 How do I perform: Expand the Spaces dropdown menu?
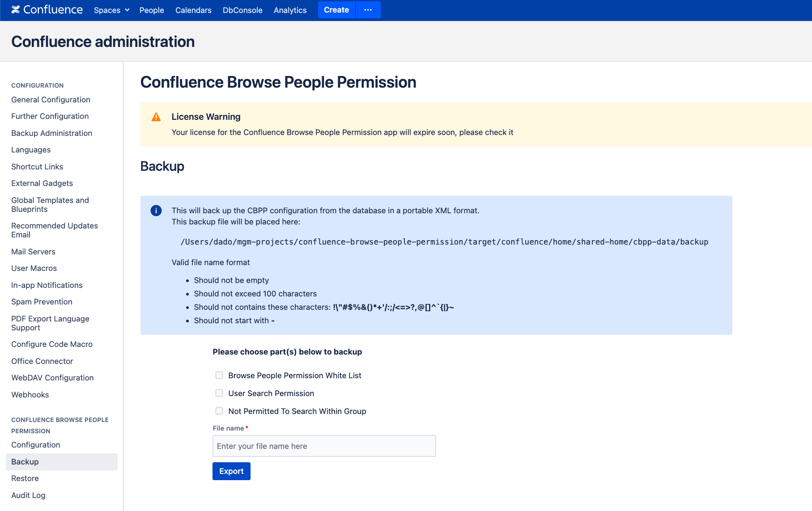tap(111, 10)
